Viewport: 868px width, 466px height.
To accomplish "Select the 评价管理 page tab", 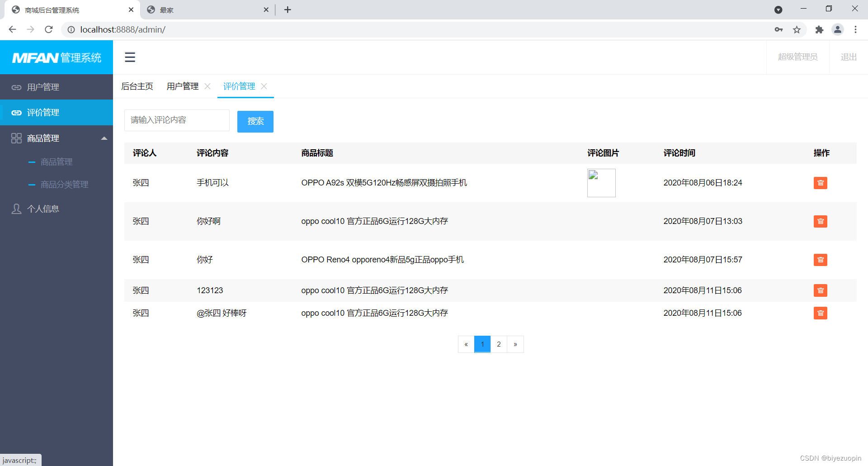I will point(239,86).
